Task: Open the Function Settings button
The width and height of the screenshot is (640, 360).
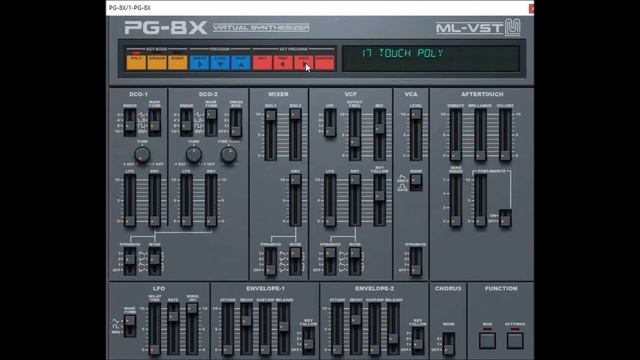Action: 515,340
